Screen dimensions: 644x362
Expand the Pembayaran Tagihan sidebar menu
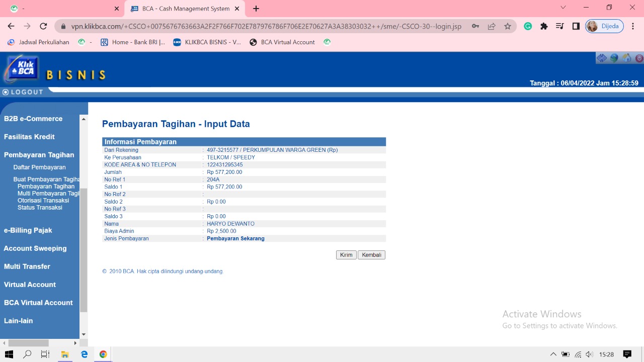[x=39, y=155]
